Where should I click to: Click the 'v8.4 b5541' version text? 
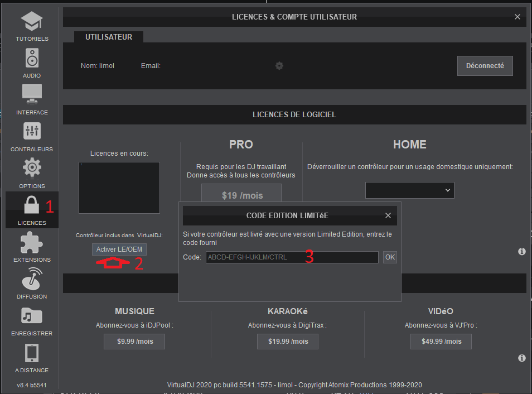coord(32,385)
